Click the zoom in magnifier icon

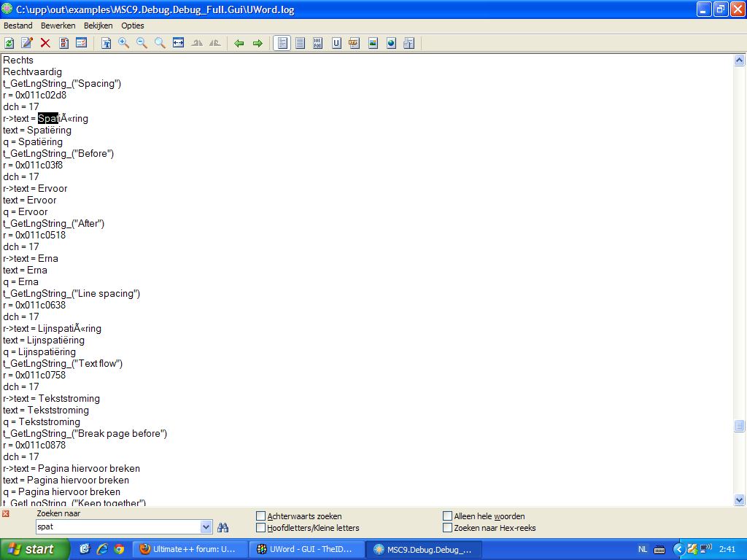pyautogui.click(x=124, y=43)
